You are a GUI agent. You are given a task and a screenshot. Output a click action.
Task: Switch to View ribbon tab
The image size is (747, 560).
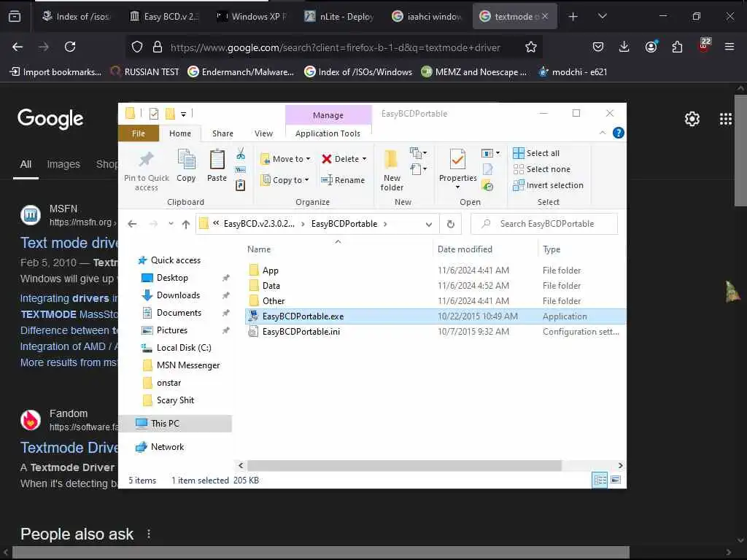[x=263, y=133]
